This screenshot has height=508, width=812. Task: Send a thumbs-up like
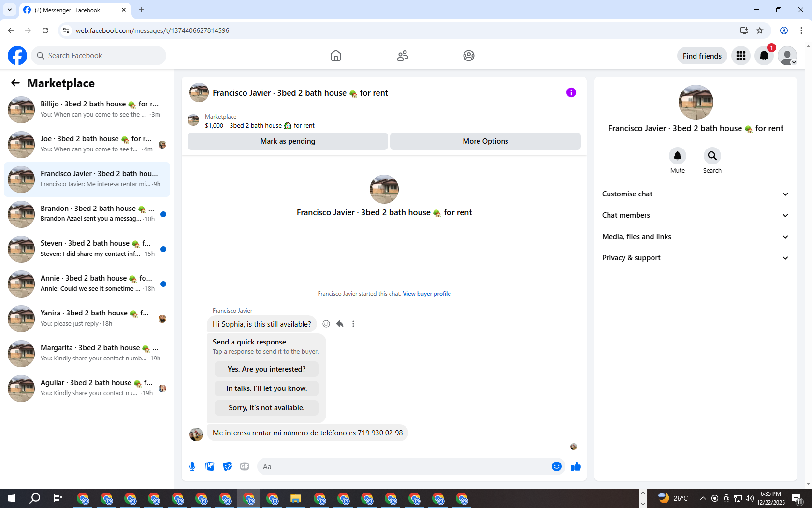coord(576,466)
